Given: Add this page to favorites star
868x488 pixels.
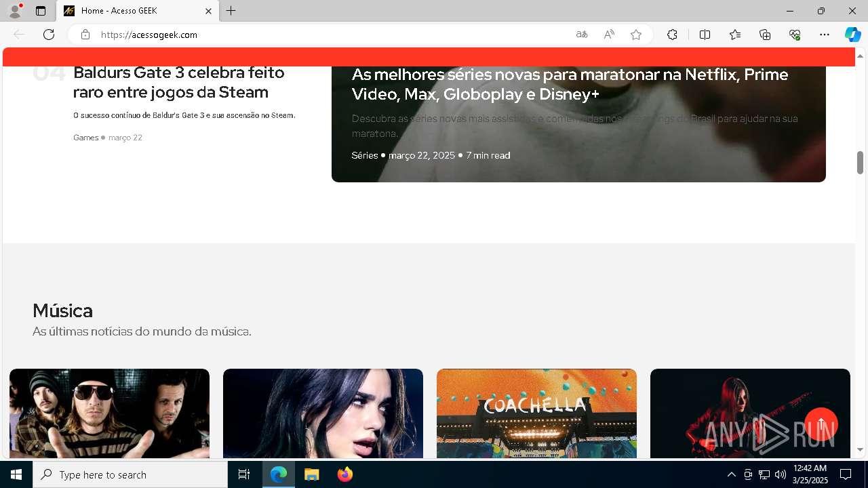Looking at the screenshot, I should pos(636,35).
